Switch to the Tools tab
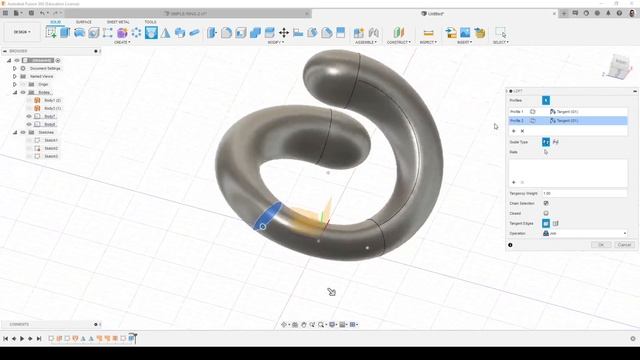 click(x=150, y=22)
